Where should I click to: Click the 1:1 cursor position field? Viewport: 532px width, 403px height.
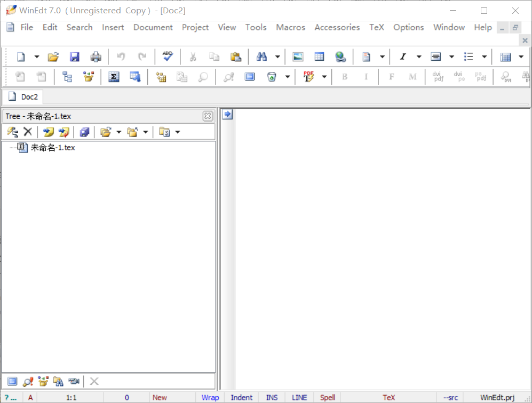coord(72,397)
